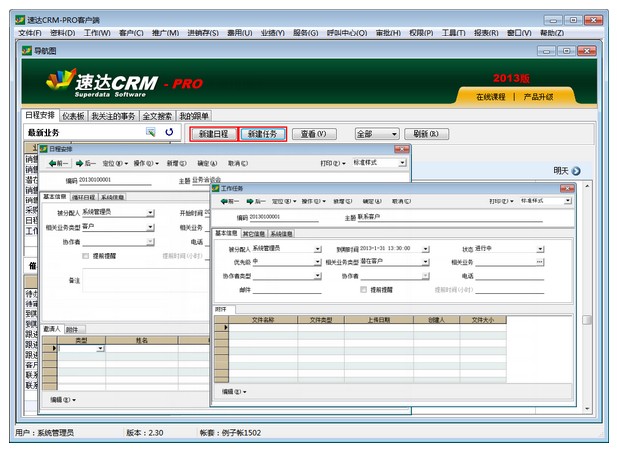Image resolution: width=617 pixels, height=450 pixels.
Task: Click the 电话 input field in 工作任务
Action: tap(509, 276)
